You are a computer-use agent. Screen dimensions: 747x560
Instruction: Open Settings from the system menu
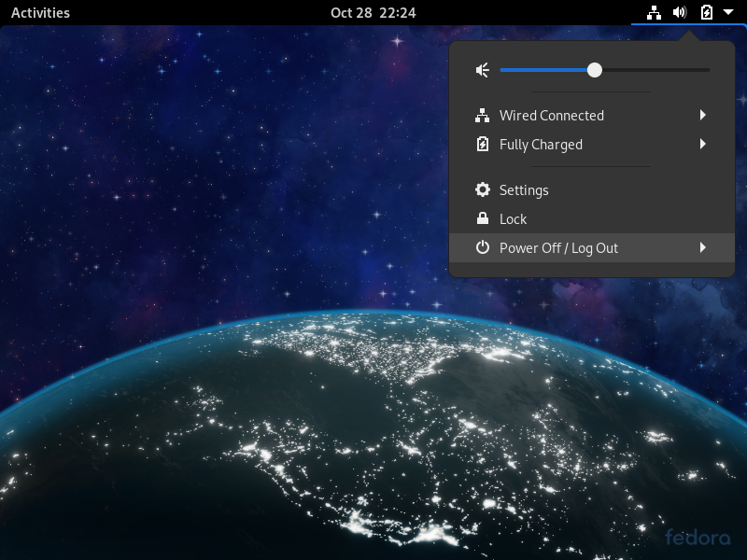tap(592, 190)
